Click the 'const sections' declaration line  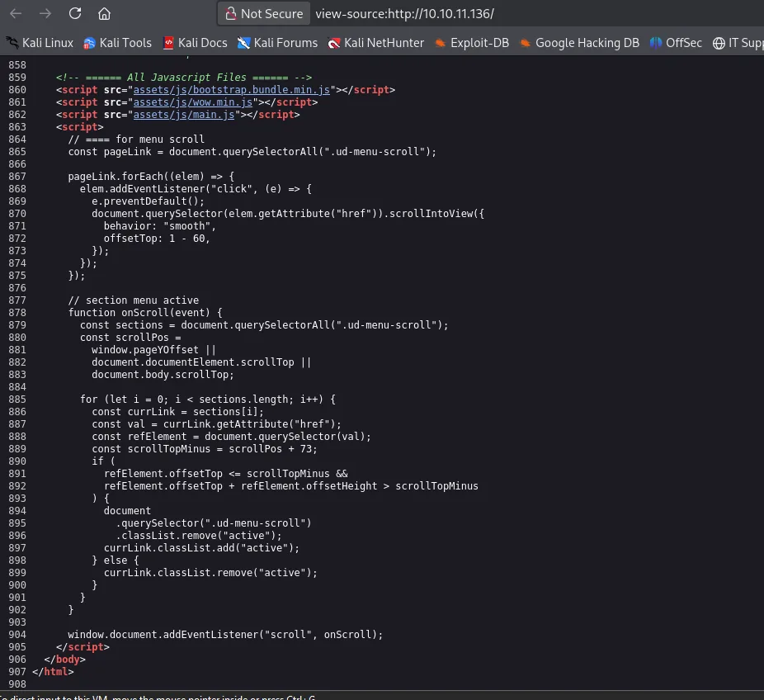pos(264,324)
